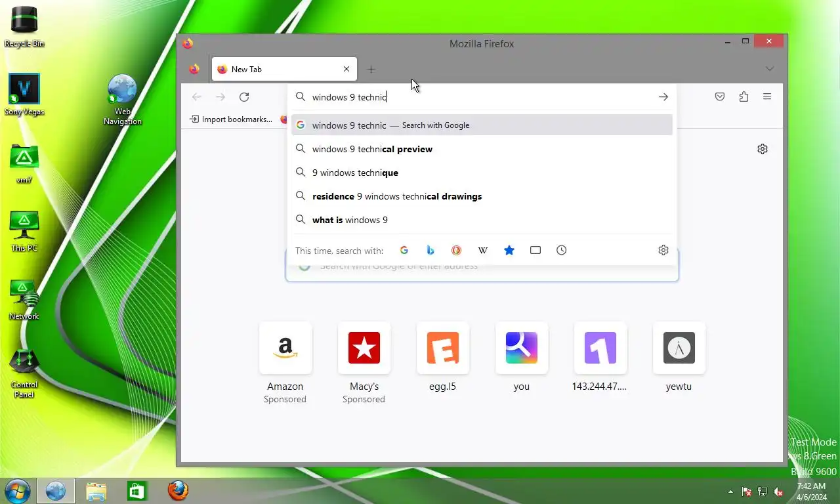Viewport: 840px width, 504px height.
Task: Click the muted volume tray icon
Action: (x=778, y=492)
